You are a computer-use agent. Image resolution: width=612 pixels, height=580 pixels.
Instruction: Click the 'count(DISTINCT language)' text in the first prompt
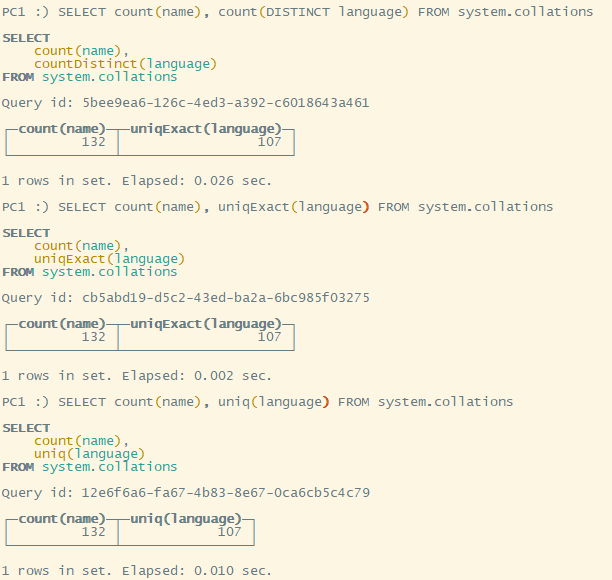pos(313,12)
